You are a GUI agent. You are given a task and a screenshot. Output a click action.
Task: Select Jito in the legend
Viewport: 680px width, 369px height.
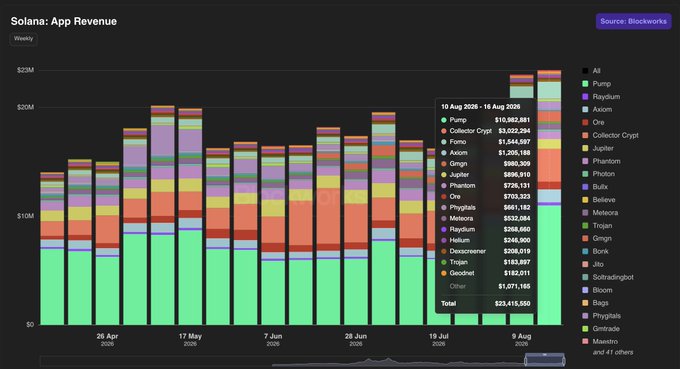point(593,265)
